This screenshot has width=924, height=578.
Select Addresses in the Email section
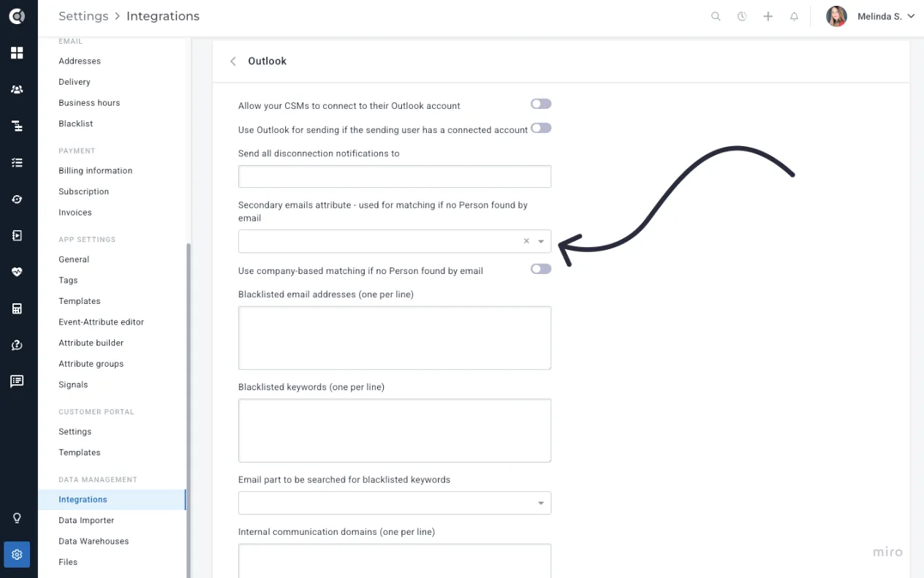[x=80, y=61]
